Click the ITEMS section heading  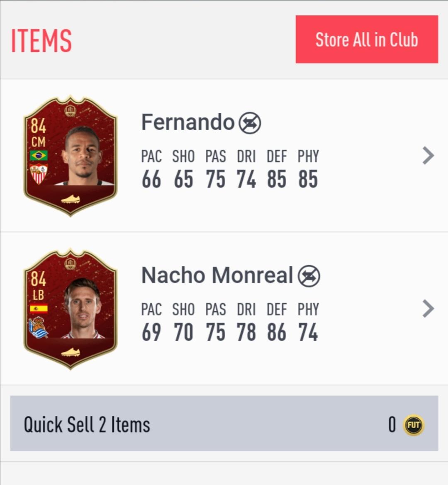point(41,41)
